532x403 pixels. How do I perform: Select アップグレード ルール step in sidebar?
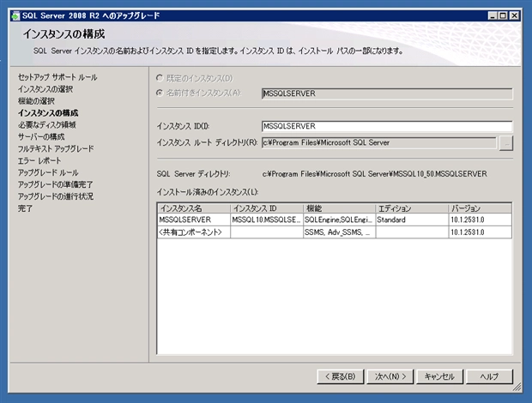click(x=48, y=172)
